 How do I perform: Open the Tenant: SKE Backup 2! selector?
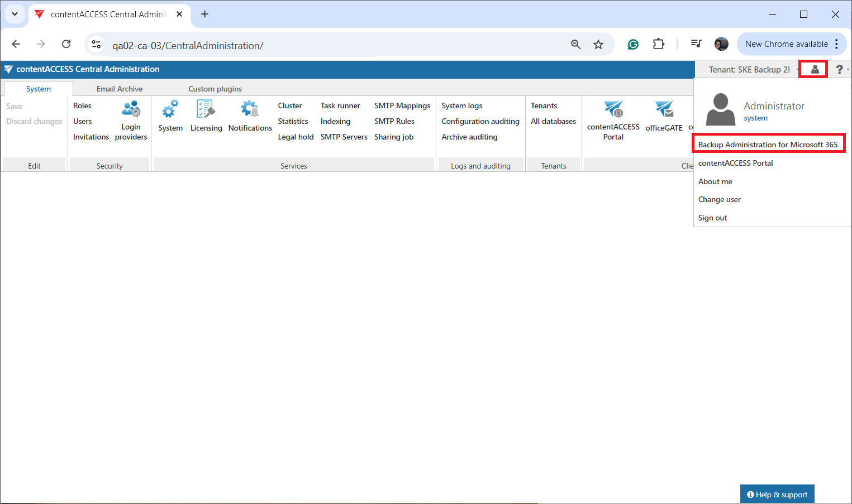click(749, 70)
